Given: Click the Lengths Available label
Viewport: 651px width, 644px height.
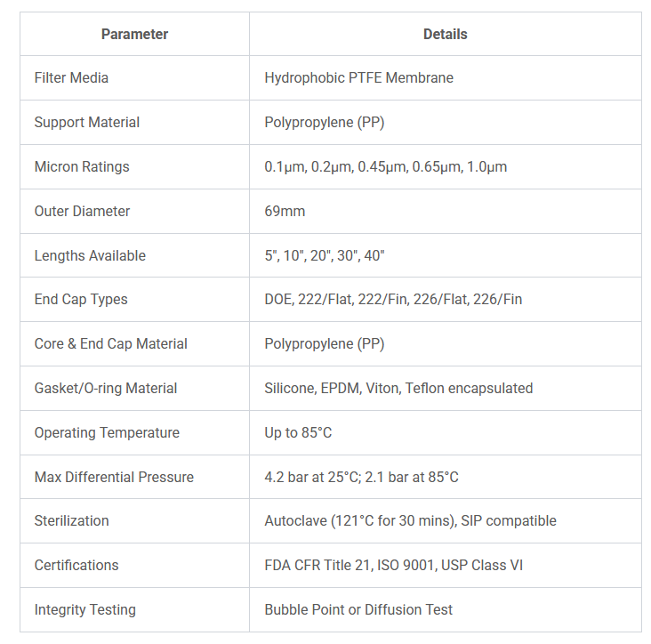Looking at the screenshot, I should [90, 255].
